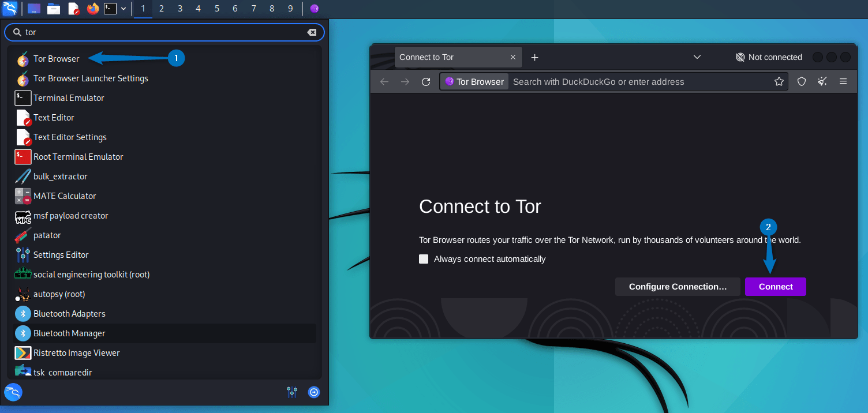Open the hamburger application menu

pyautogui.click(x=843, y=81)
